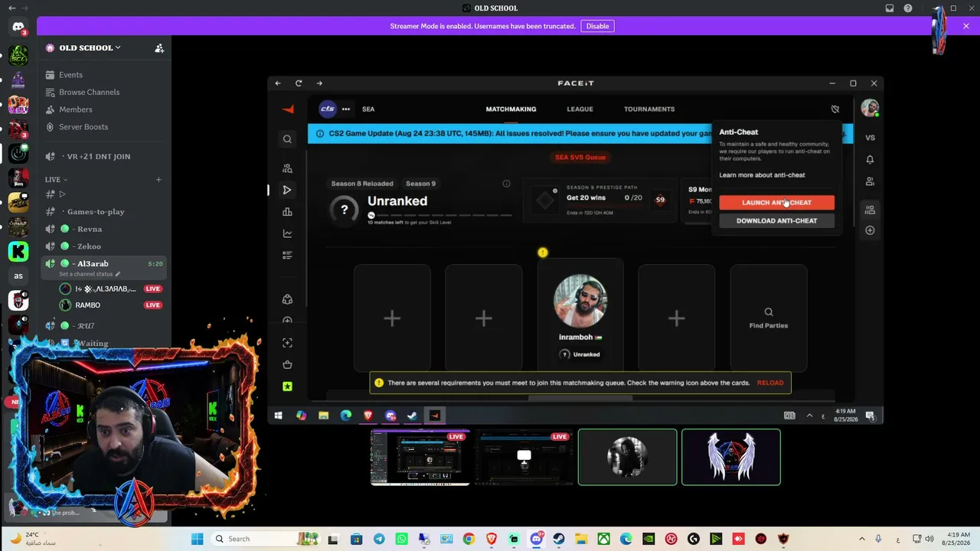Image resolution: width=980 pixels, height=551 pixels.
Task: Open FACEIT notifications bell
Action: [x=870, y=160]
